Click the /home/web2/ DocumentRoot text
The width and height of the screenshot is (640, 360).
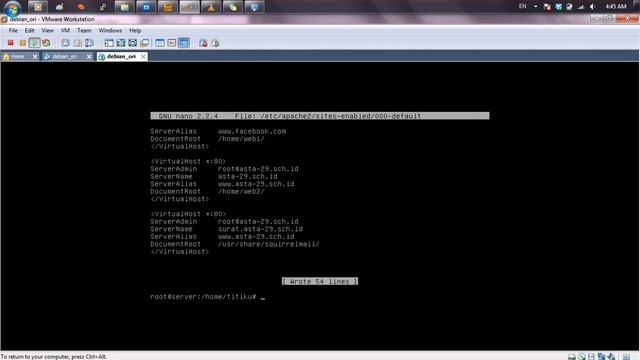pos(241,191)
